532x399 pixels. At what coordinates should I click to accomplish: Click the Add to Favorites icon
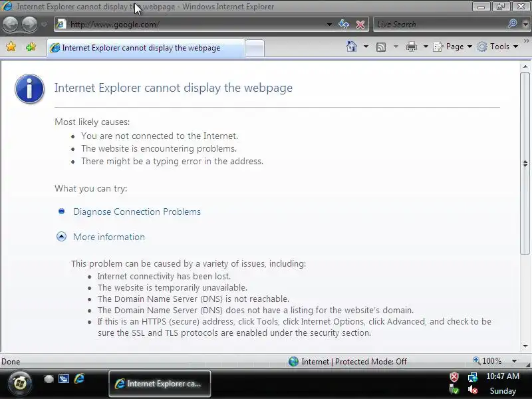(31, 47)
